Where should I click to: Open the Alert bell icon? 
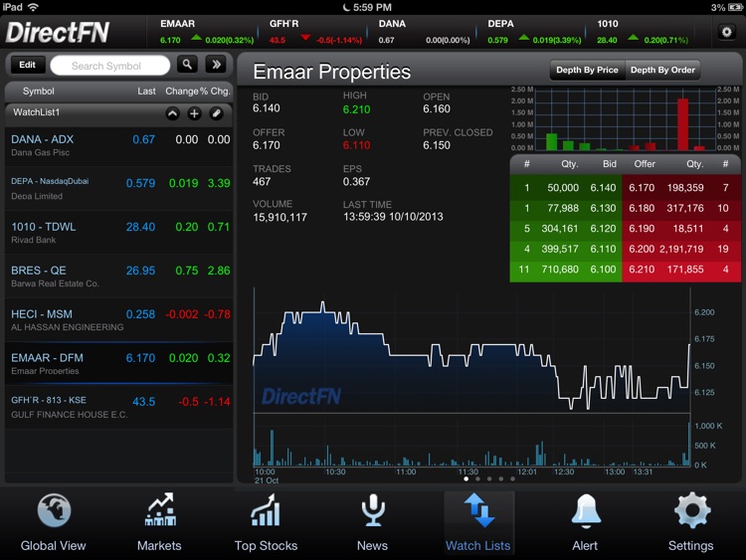[x=585, y=511]
